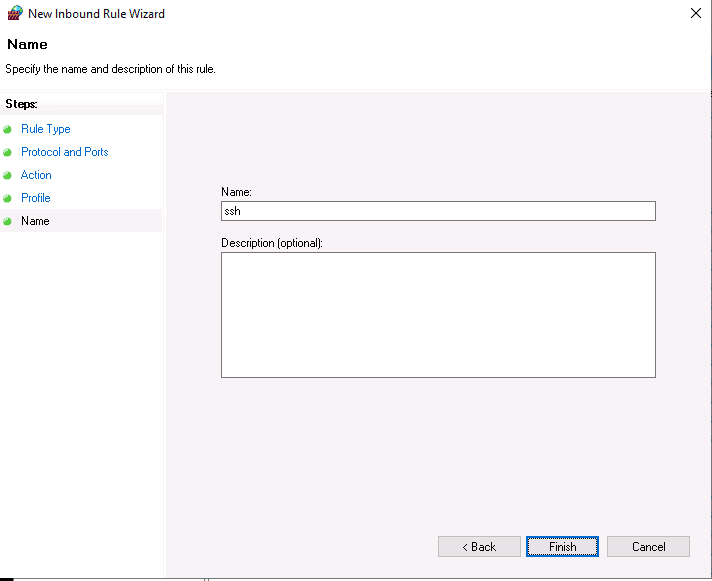Jump to the Action step
This screenshot has height=581, width=712.
tap(36, 175)
